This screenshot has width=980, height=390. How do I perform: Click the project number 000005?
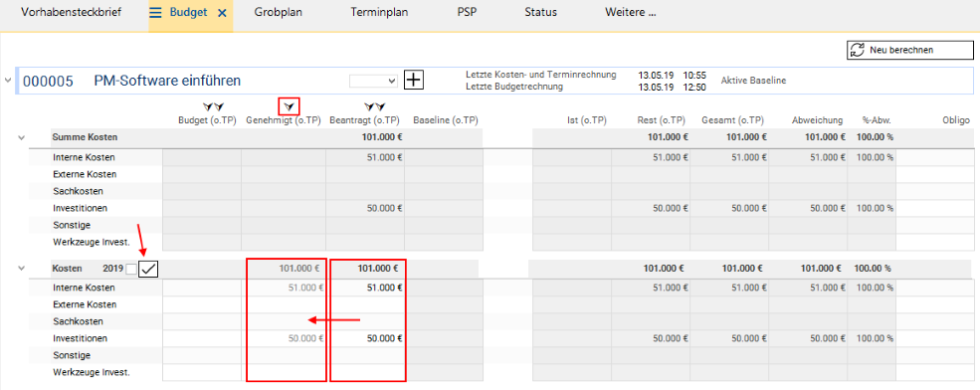[x=48, y=81]
